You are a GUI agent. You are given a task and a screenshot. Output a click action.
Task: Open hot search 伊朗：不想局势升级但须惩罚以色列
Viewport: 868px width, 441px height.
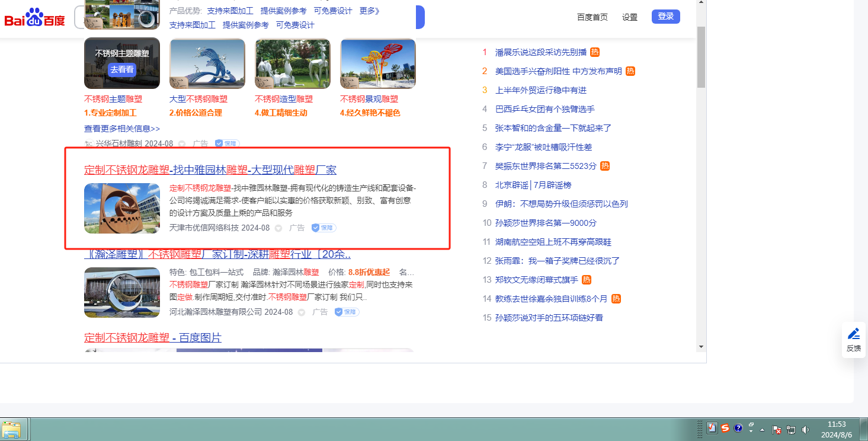(x=562, y=204)
